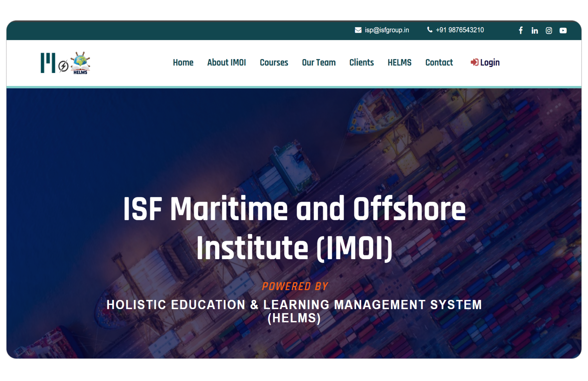Image resolution: width=588 pixels, height=381 pixels.
Task: Open the Facebook social icon
Action: tap(520, 30)
